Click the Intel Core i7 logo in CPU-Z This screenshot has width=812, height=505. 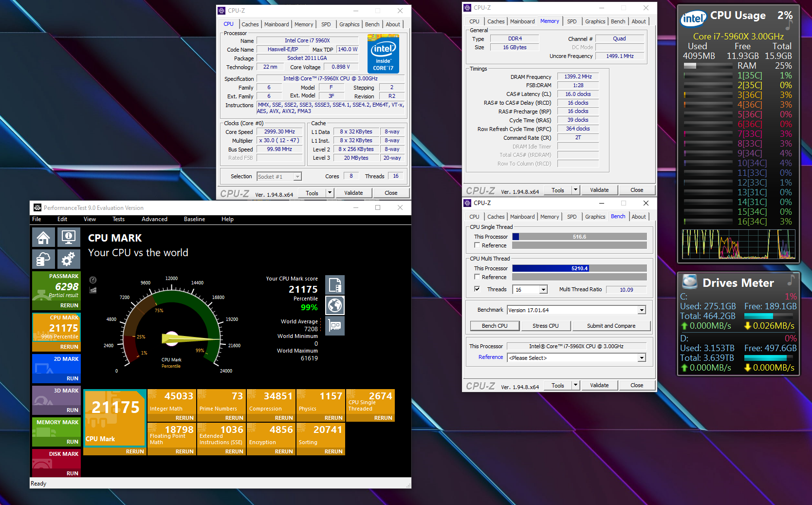383,54
